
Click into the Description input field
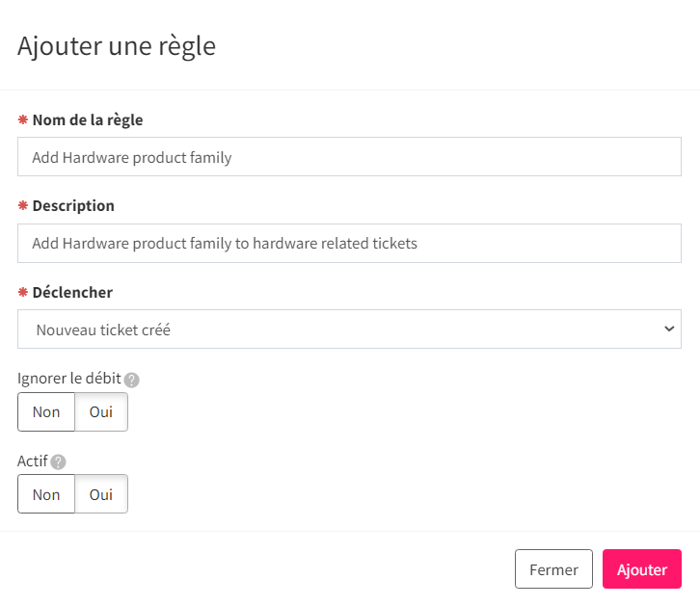pos(349,243)
